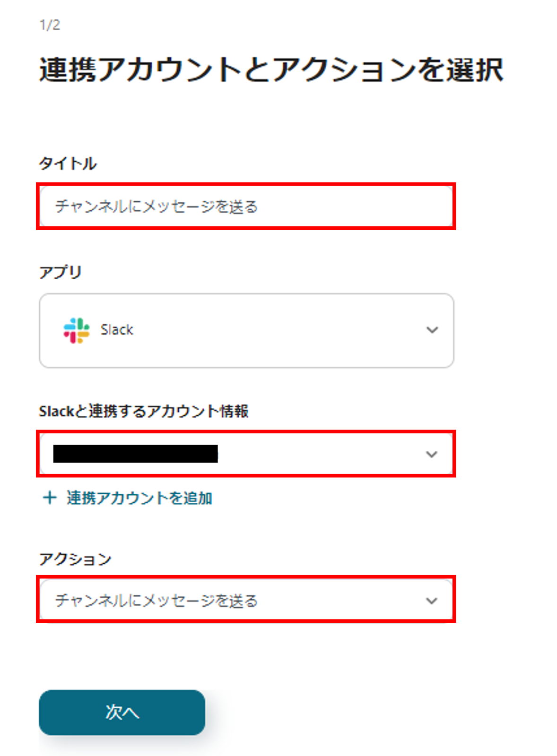Click the Slack logo icon
The height and width of the screenshot is (756, 557).
point(76,330)
